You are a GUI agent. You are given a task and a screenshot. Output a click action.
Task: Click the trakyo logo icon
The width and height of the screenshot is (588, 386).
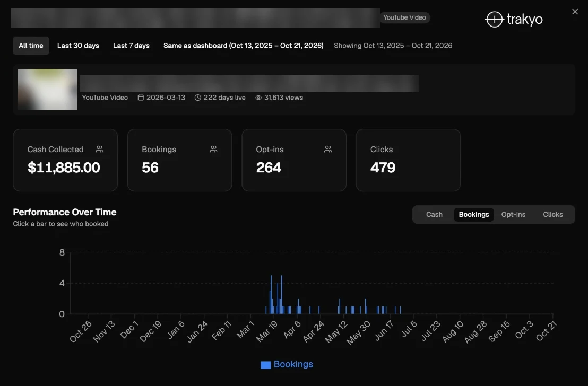pyautogui.click(x=494, y=19)
